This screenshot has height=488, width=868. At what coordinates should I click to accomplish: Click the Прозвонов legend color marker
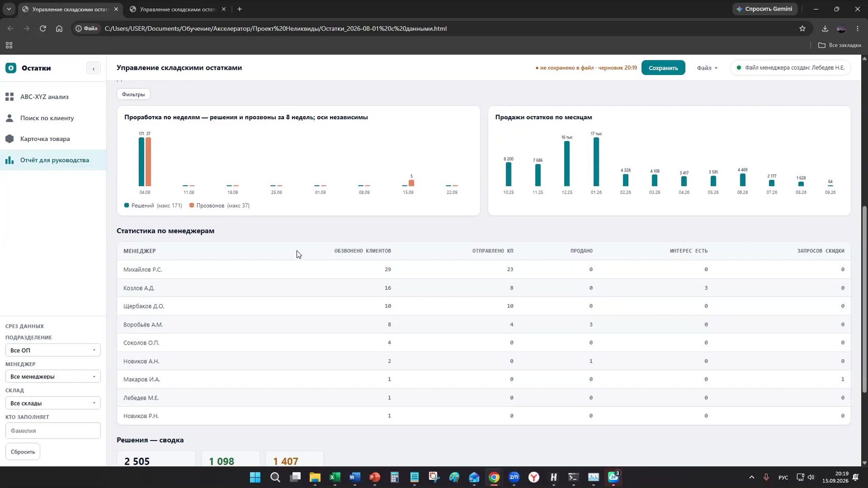click(192, 206)
